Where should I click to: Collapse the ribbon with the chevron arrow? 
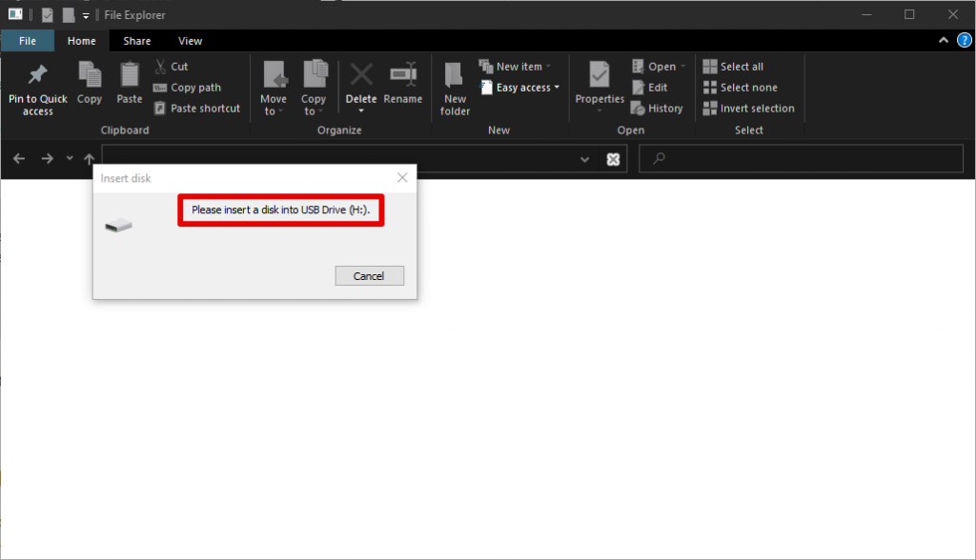click(x=943, y=41)
